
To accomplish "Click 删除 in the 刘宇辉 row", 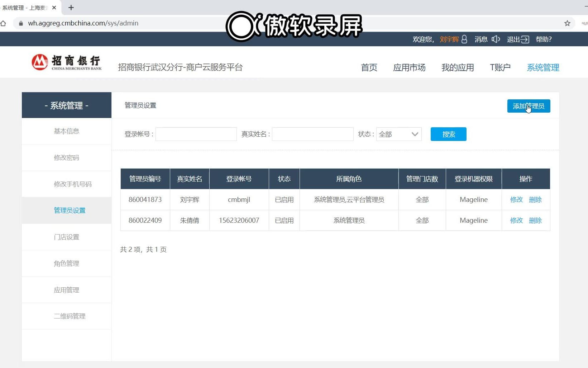I will coord(535,200).
